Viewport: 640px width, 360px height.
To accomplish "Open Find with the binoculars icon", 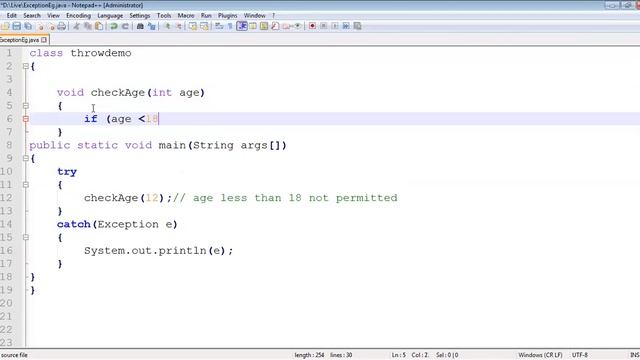I will click(x=140, y=26).
